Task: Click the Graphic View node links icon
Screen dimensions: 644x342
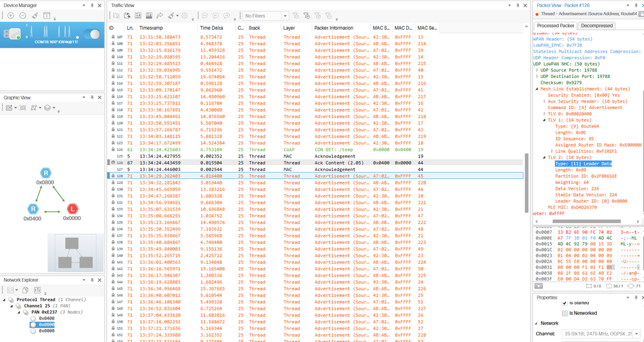Action: point(34,108)
